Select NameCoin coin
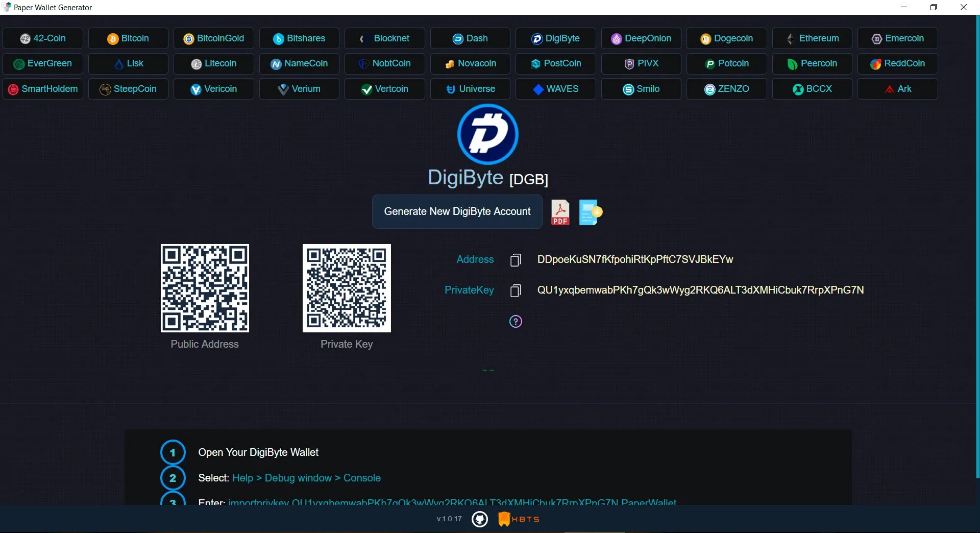 tap(299, 63)
